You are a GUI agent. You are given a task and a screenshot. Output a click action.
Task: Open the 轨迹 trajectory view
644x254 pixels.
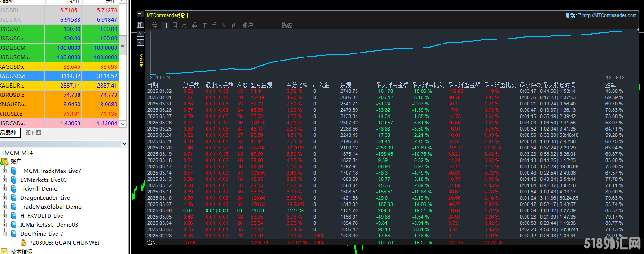pyautogui.click(x=287, y=26)
